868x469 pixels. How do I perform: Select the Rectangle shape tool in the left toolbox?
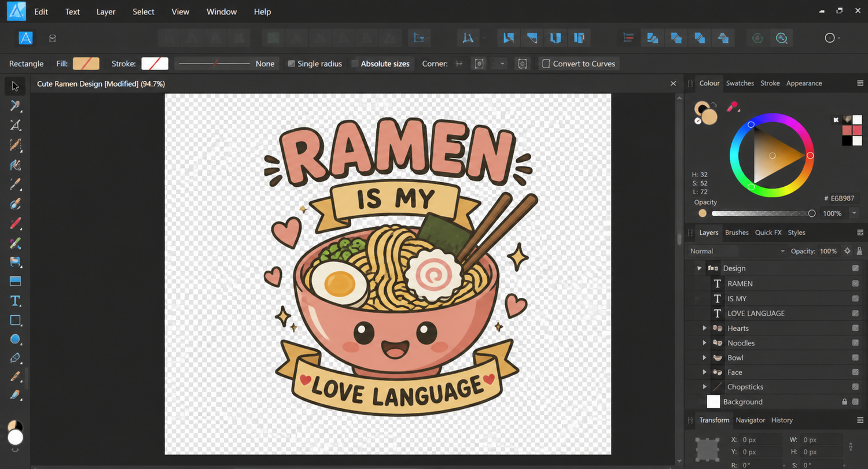point(15,320)
